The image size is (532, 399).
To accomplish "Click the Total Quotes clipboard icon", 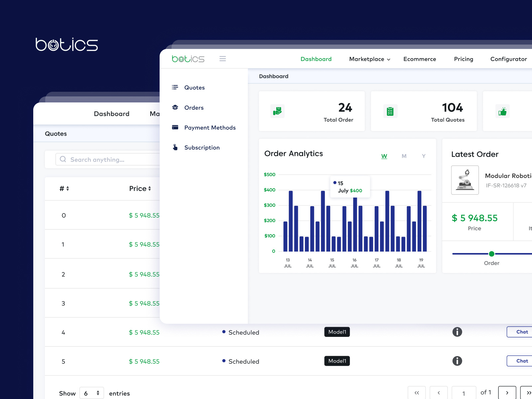I will pyautogui.click(x=390, y=111).
